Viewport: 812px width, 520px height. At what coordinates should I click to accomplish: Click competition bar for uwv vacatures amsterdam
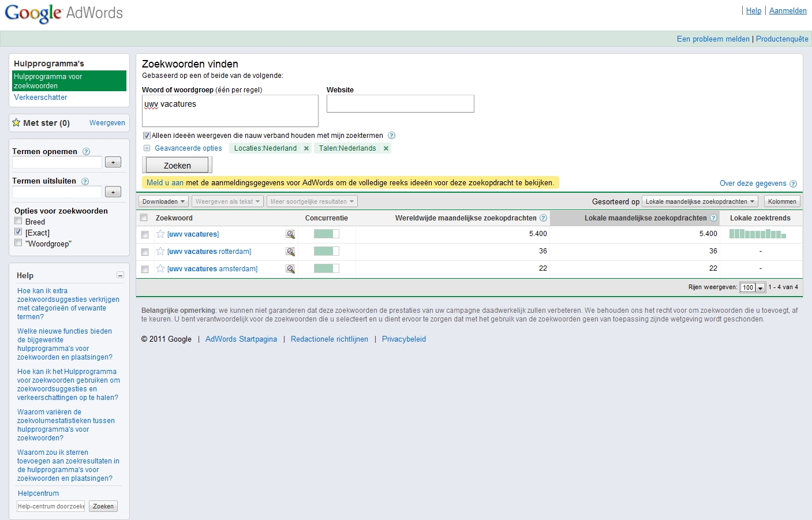click(326, 268)
